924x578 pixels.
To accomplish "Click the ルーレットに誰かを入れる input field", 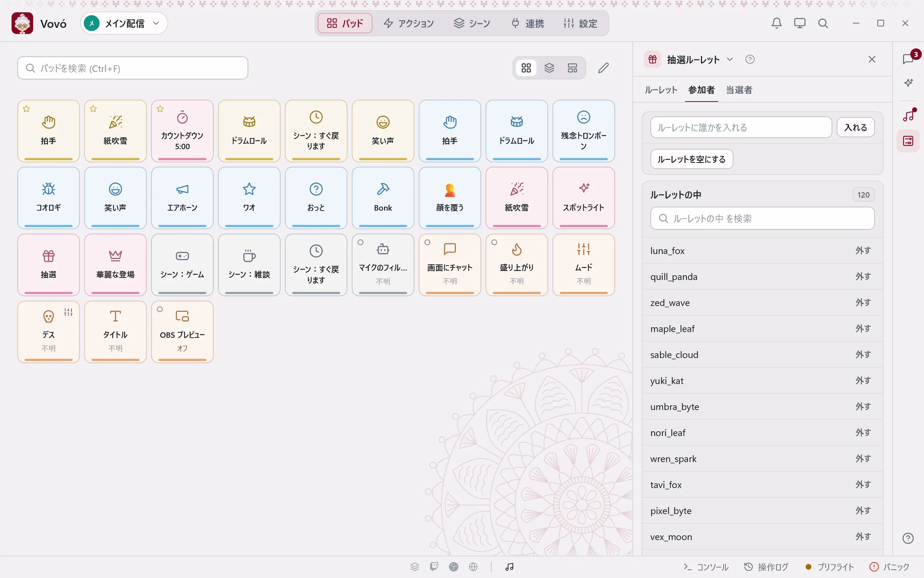I will click(741, 127).
